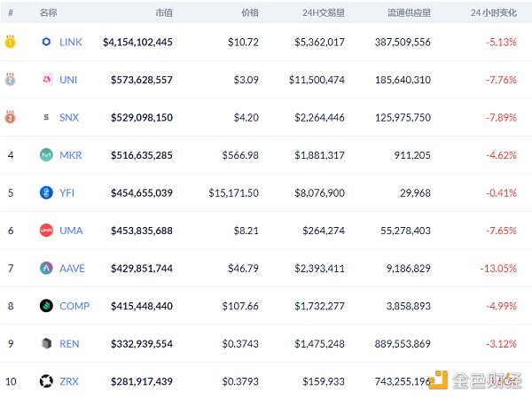The height and width of the screenshot is (399, 532).
Task: Click the SNX coin logo icon
Action: tap(47, 117)
